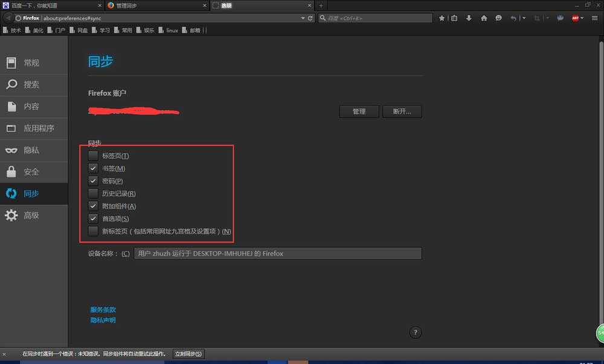Open the 娱乐 bookmark folder
604x364 pixels.
point(145,30)
